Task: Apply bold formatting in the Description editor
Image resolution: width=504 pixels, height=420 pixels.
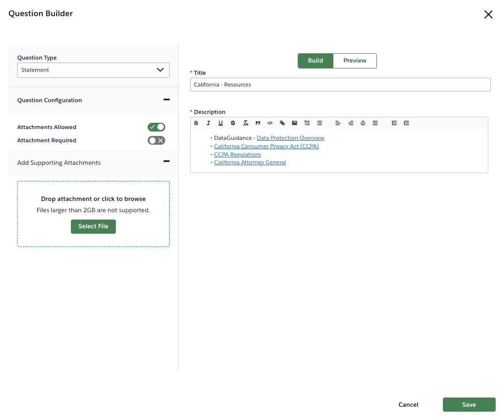Action: (196, 123)
